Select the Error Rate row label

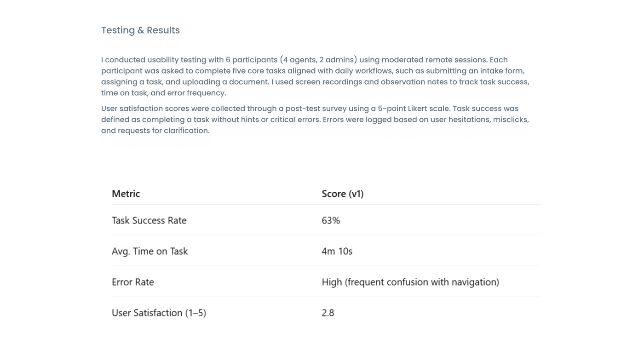pyautogui.click(x=132, y=282)
